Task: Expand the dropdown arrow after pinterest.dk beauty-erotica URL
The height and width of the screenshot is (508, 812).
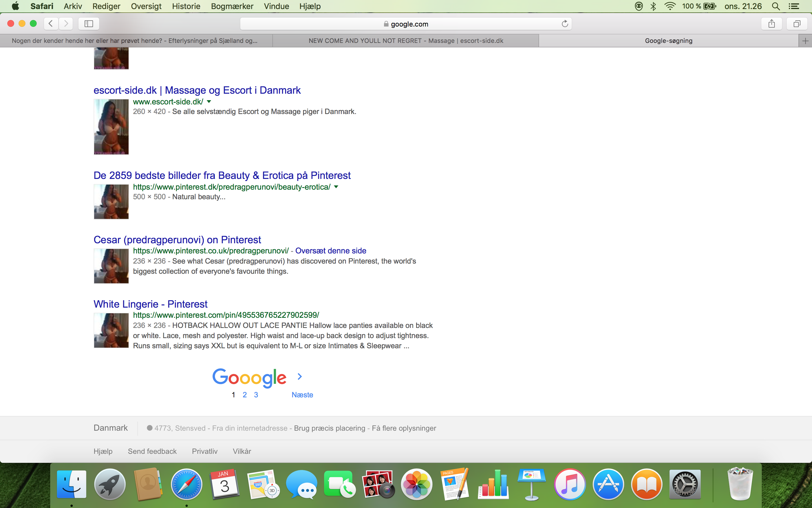Action: tap(336, 187)
